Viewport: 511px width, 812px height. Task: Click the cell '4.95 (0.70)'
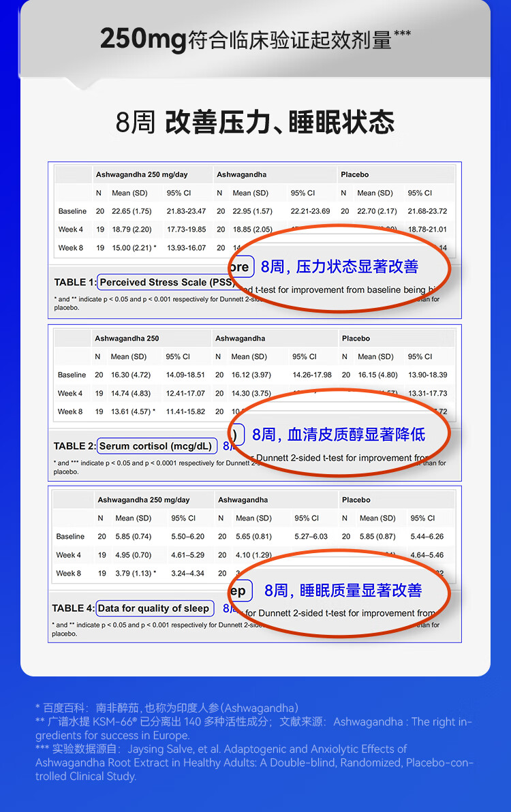click(x=134, y=555)
